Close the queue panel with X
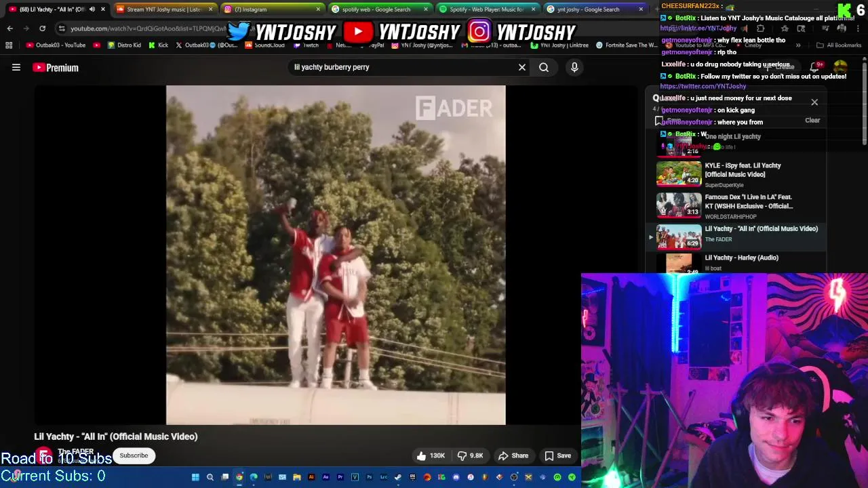 pyautogui.click(x=814, y=102)
